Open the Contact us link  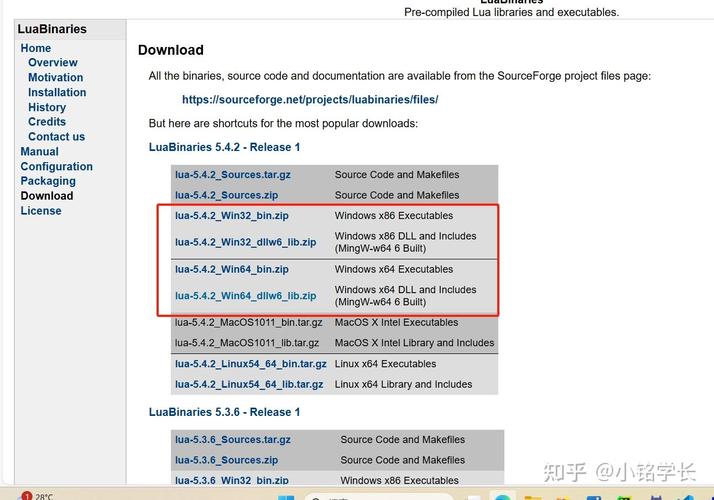coord(56,137)
